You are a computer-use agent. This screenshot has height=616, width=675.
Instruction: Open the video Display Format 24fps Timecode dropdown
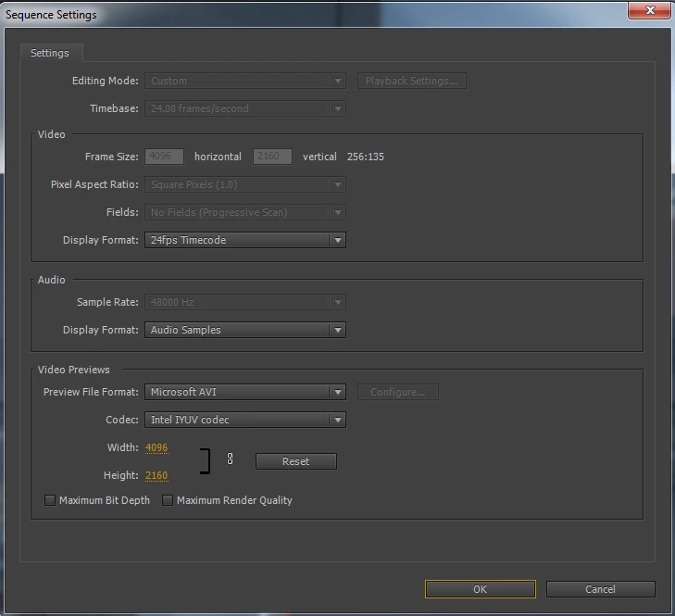tap(245, 240)
